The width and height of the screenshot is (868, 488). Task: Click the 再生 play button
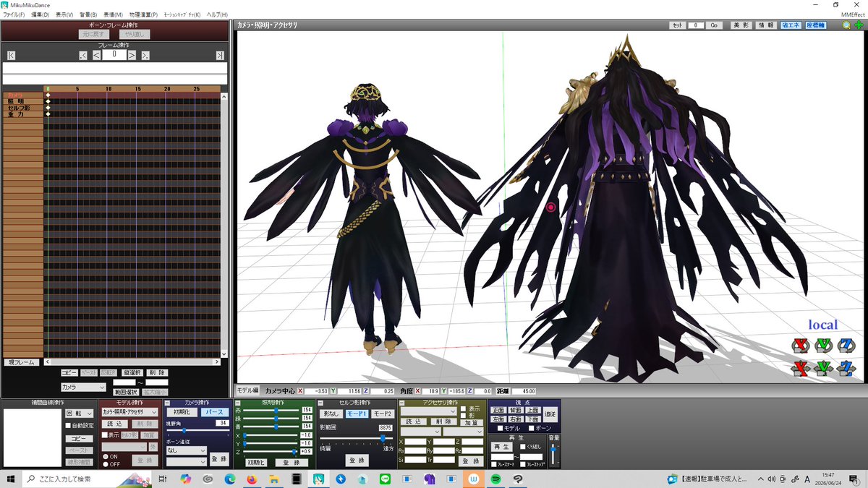(501, 448)
